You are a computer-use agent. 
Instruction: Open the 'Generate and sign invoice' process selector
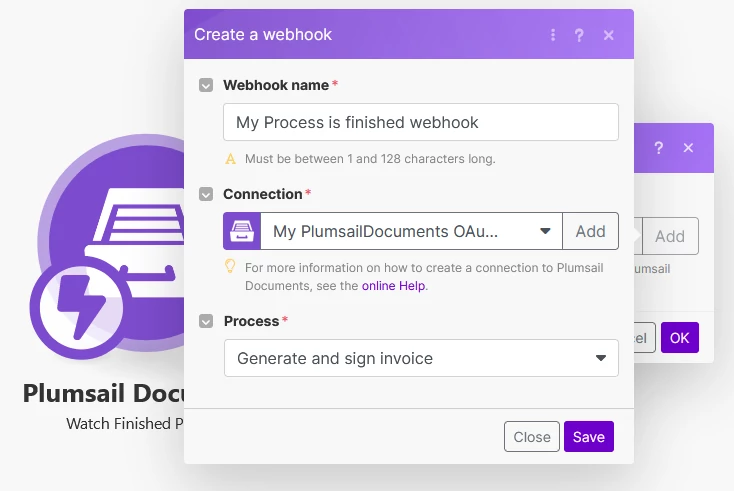click(x=421, y=358)
